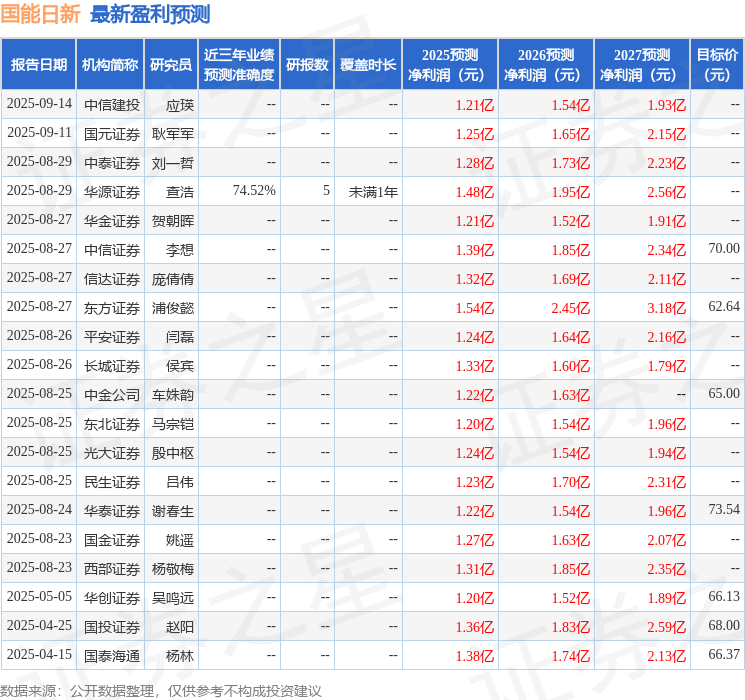This screenshot has height=700, width=745.
Task: Click institution name 华创证券
Action: coord(112,598)
